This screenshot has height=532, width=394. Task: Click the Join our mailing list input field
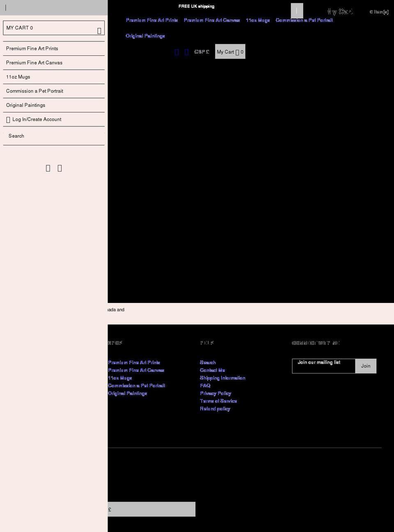click(324, 366)
